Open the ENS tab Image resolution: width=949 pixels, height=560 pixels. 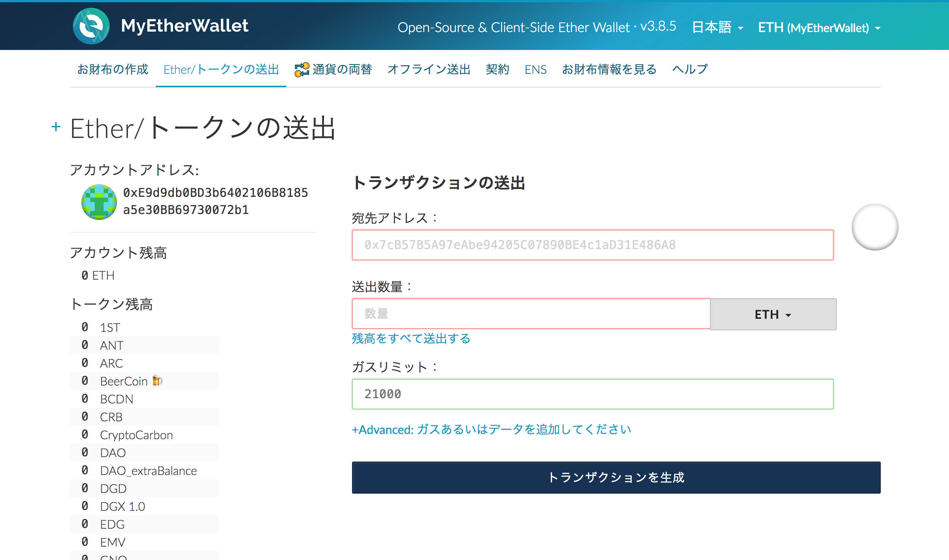(535, 69)
